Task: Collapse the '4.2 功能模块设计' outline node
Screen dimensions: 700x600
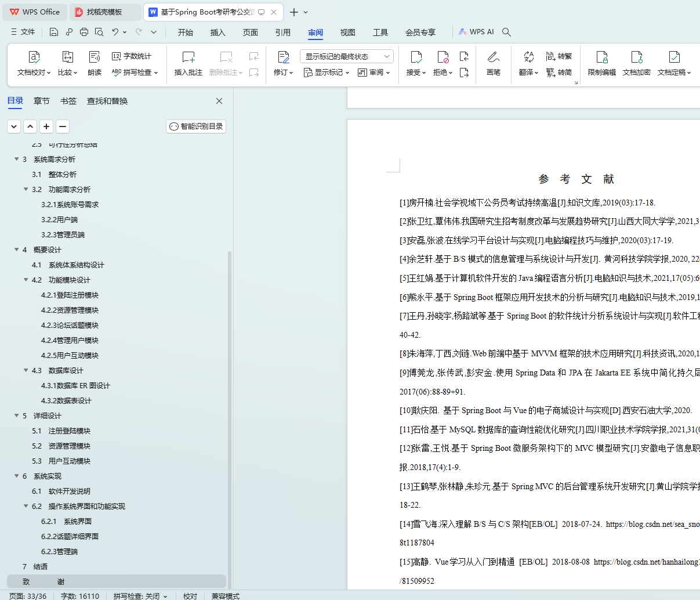Action: (x=26, y=280)
